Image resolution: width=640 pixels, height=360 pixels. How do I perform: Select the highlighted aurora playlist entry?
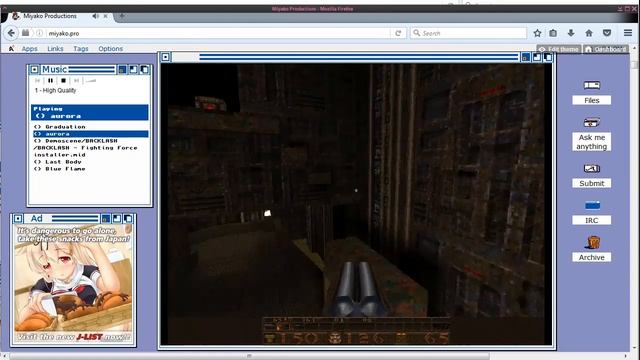click(x=91, y=134)
